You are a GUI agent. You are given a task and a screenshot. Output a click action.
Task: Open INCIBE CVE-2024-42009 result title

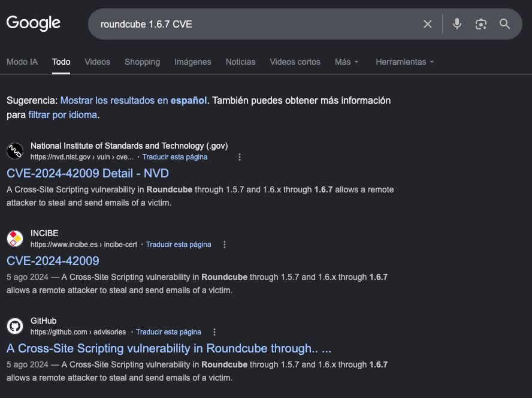[53, 261]
